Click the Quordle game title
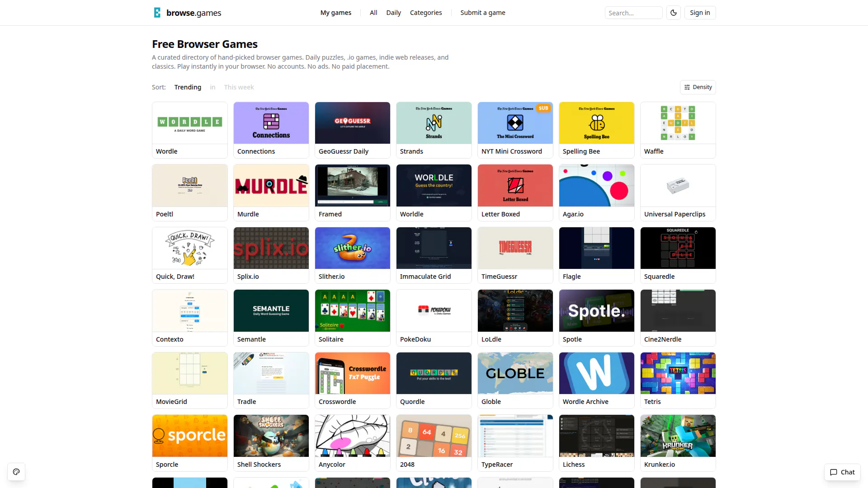 [x=412, y=402]
